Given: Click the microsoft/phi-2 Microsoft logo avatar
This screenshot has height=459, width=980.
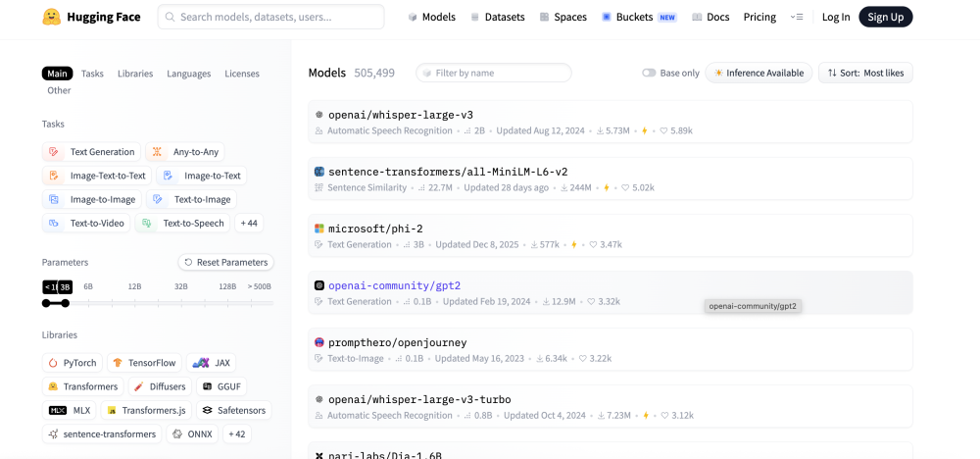Looking at the screenshot, I should click(319, 229).
